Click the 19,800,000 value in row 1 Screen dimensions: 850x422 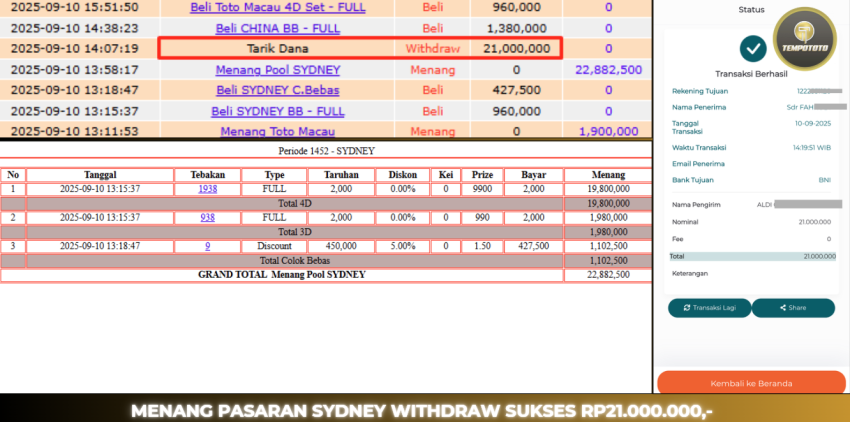coord(608,189)
